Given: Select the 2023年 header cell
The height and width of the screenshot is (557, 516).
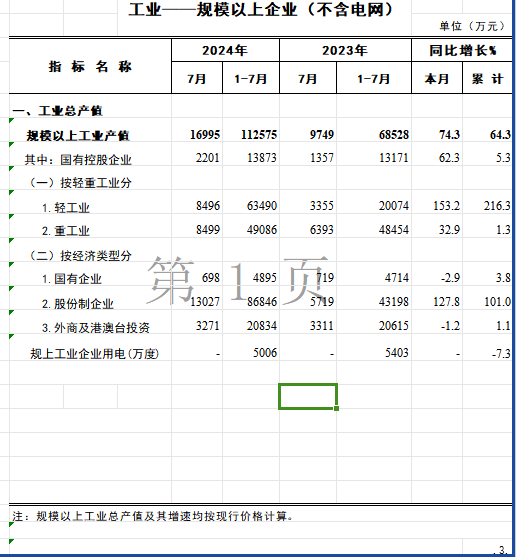Looking at the screenshot, I should coord(345,50).
